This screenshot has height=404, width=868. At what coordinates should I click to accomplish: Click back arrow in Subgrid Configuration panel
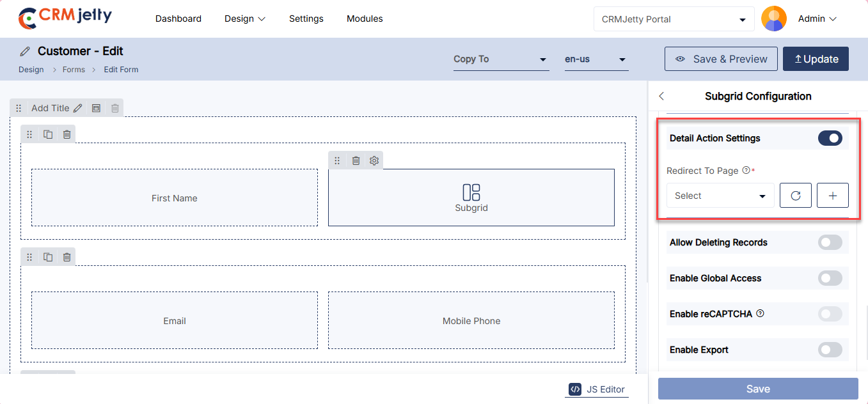[661, 97]
